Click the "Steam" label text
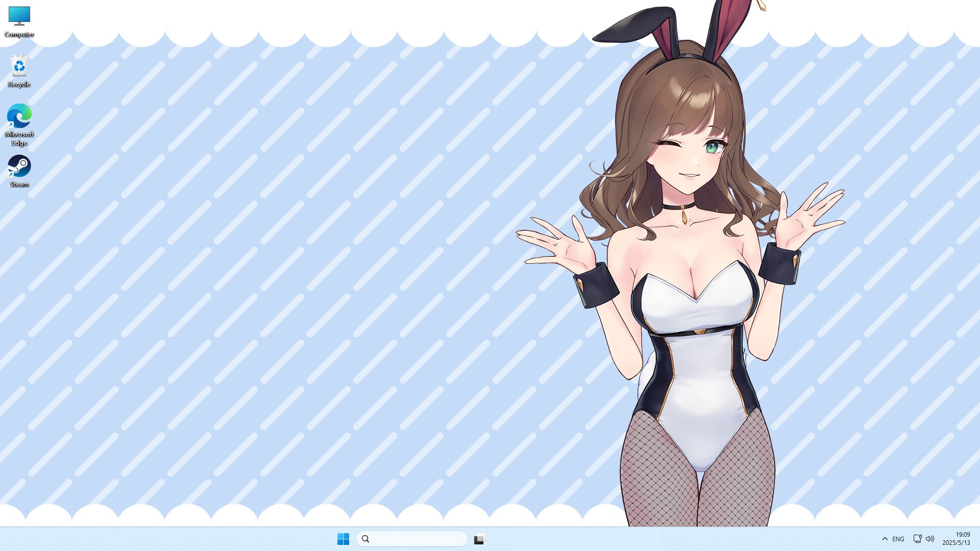This screenshot has height=551, width=980. [x=19, y=184]
